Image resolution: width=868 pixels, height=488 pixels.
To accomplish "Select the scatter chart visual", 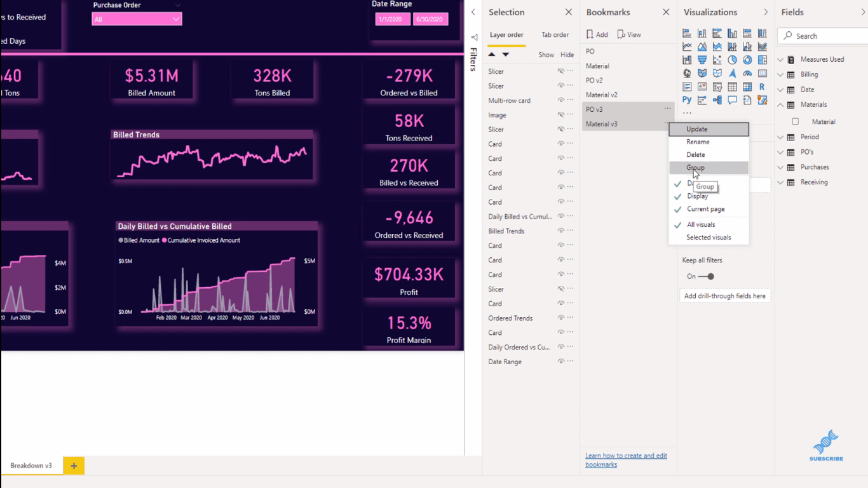I will tap(717, 60).
